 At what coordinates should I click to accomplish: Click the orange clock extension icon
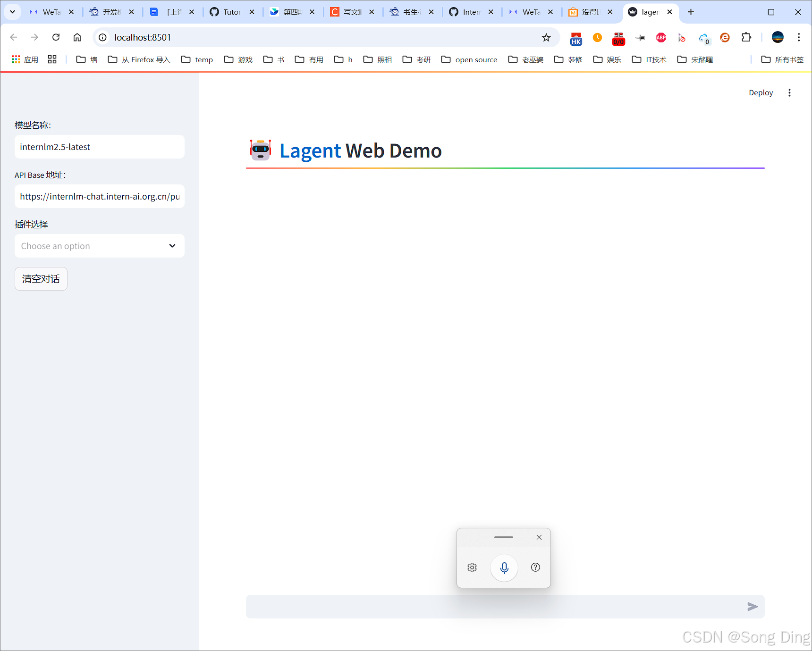[x=597, y=37]
